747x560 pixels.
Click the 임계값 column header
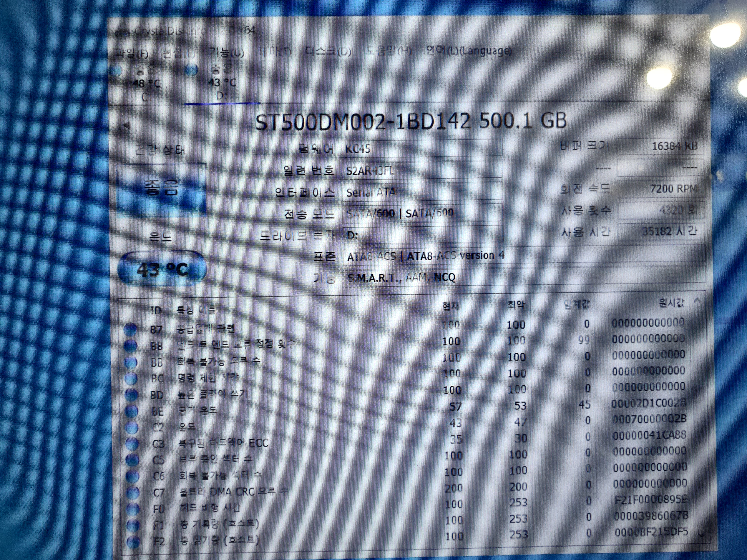pyautogui.click(x=577, y=304)
